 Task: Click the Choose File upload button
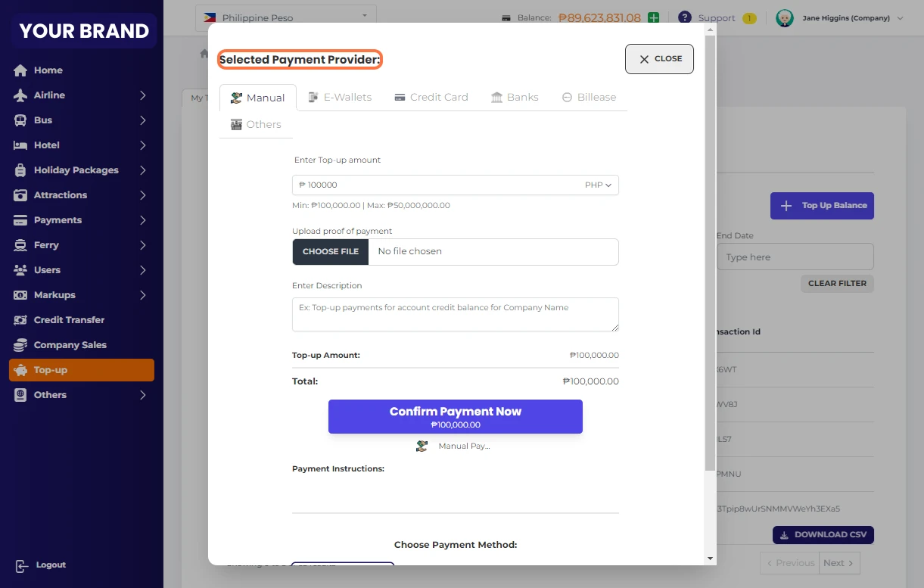tap(331, 251)
